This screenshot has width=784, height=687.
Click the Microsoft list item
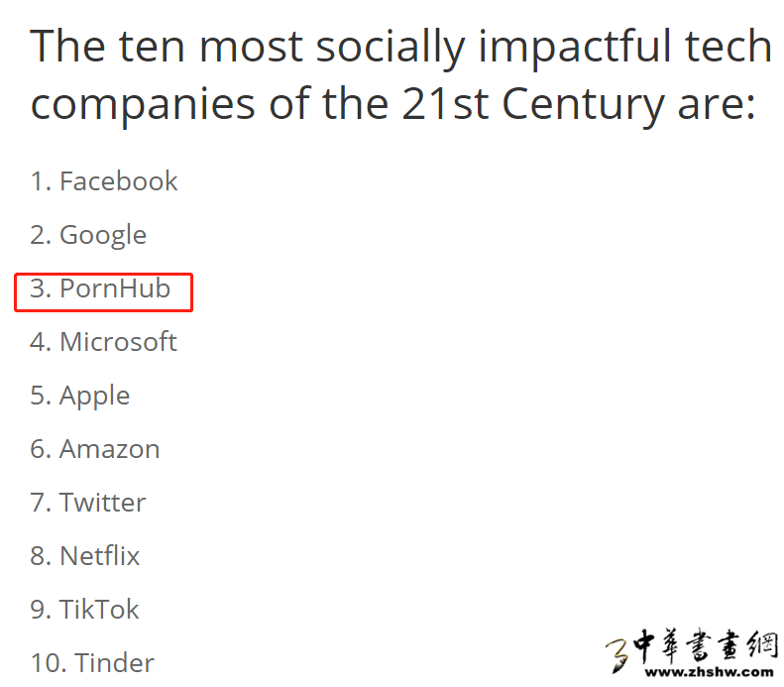117,342
